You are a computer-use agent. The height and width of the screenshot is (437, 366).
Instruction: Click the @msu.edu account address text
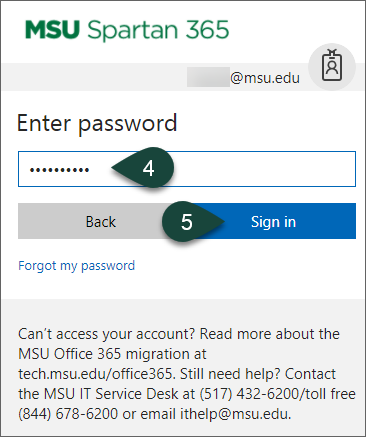265,78
